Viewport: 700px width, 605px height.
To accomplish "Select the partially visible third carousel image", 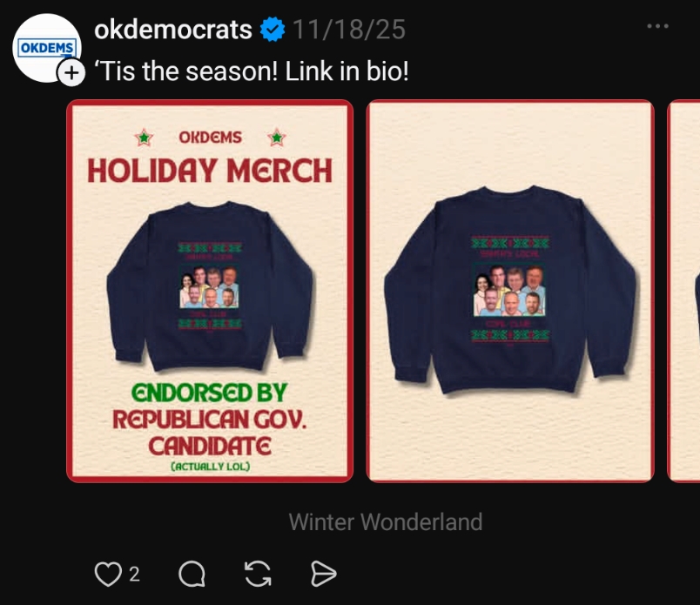I will (684, 292).
